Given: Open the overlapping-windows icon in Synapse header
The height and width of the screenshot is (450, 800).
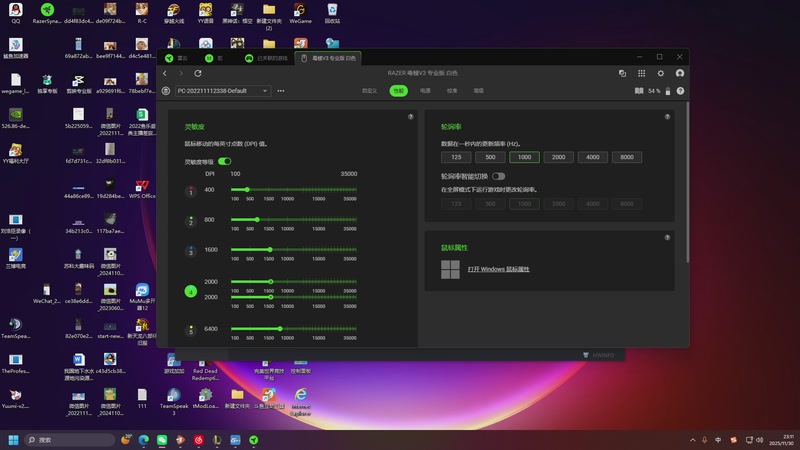Looking at the screenshot, I should (622, 73).
